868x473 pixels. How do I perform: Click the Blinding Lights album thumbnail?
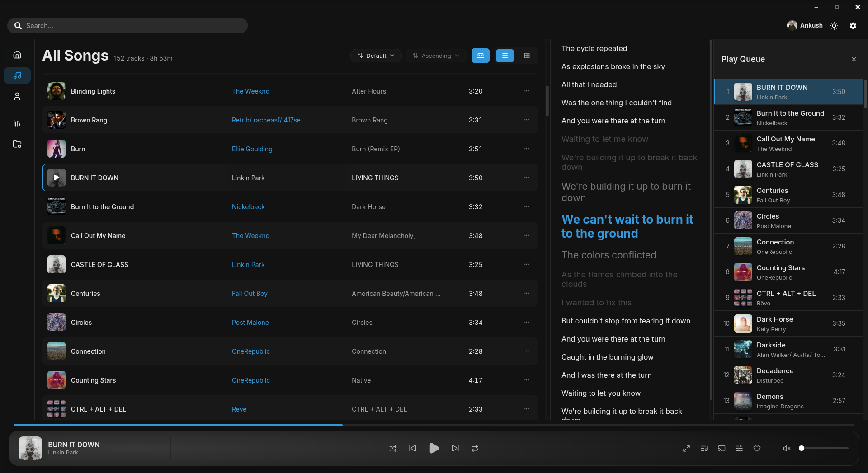(57, 91)
